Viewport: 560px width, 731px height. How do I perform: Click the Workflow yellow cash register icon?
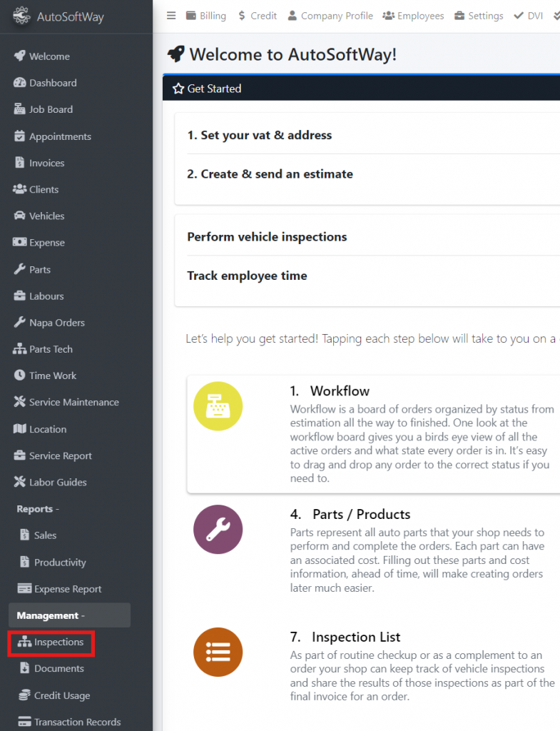[x=218, y=406]
